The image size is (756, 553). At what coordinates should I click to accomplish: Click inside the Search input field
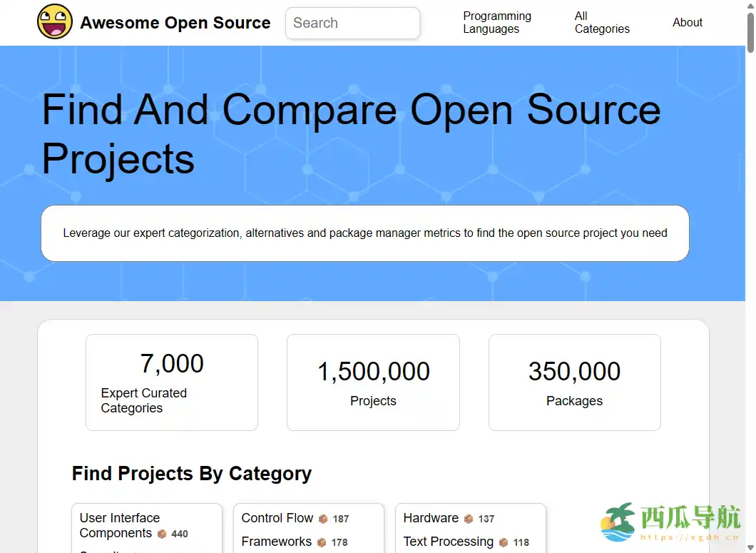tap(352, 23)
